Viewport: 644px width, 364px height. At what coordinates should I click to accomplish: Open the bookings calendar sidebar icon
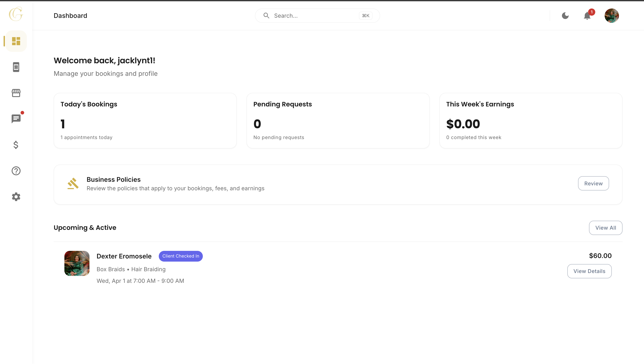coord(16,67)
